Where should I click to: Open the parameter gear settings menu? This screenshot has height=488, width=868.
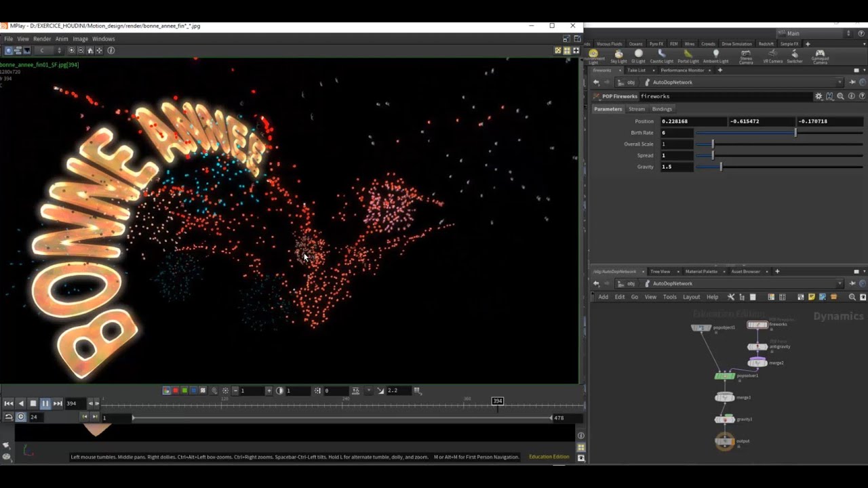click(x=818, y=96)
